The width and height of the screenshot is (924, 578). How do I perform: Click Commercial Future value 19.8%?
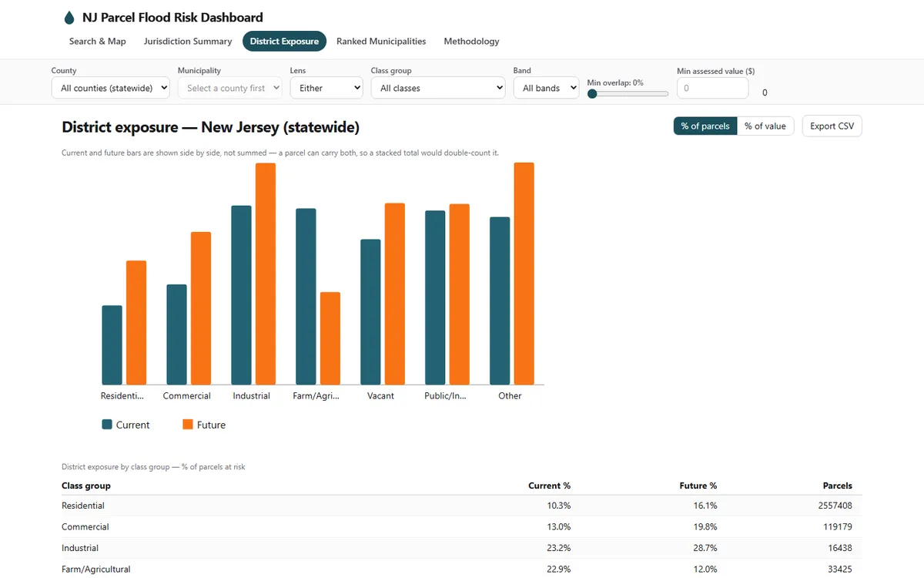(x=705, y=527)
